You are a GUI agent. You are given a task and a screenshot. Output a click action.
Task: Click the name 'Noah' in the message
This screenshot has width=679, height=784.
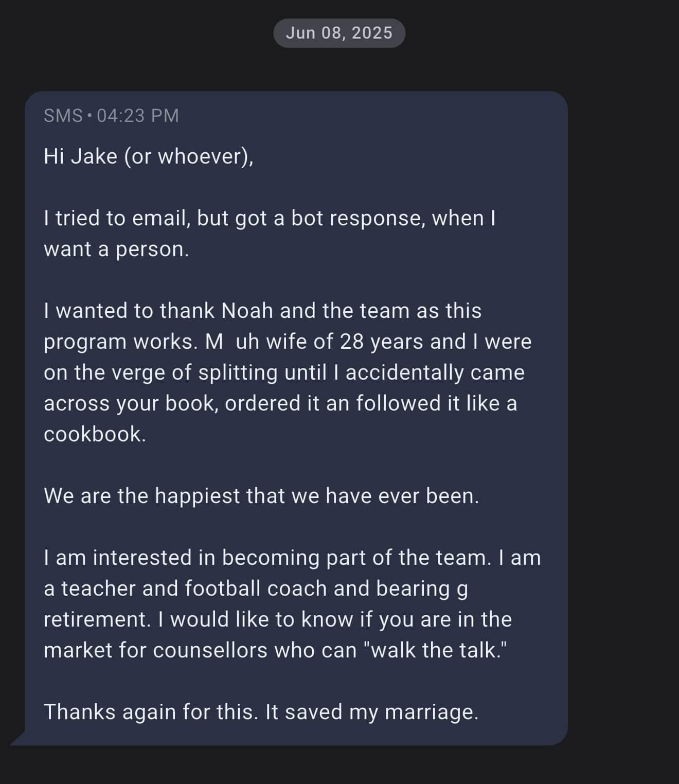pyautogui.click(x=247, y=311)
